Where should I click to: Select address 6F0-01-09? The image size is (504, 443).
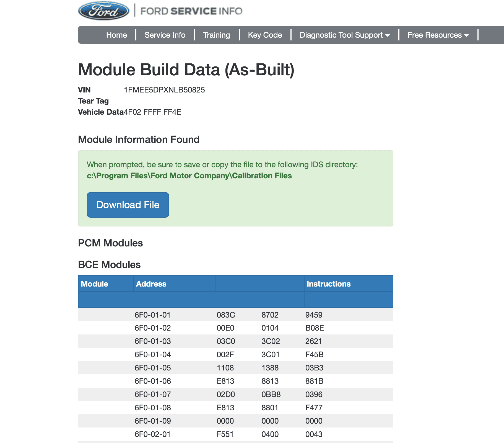[x=153, y=421]
